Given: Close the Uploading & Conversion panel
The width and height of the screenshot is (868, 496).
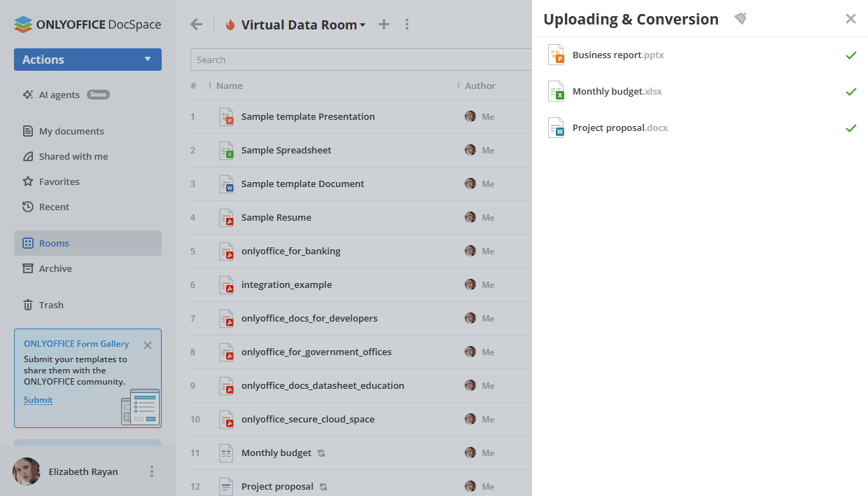Looking at the screenshot, I should tap(850, 19).
